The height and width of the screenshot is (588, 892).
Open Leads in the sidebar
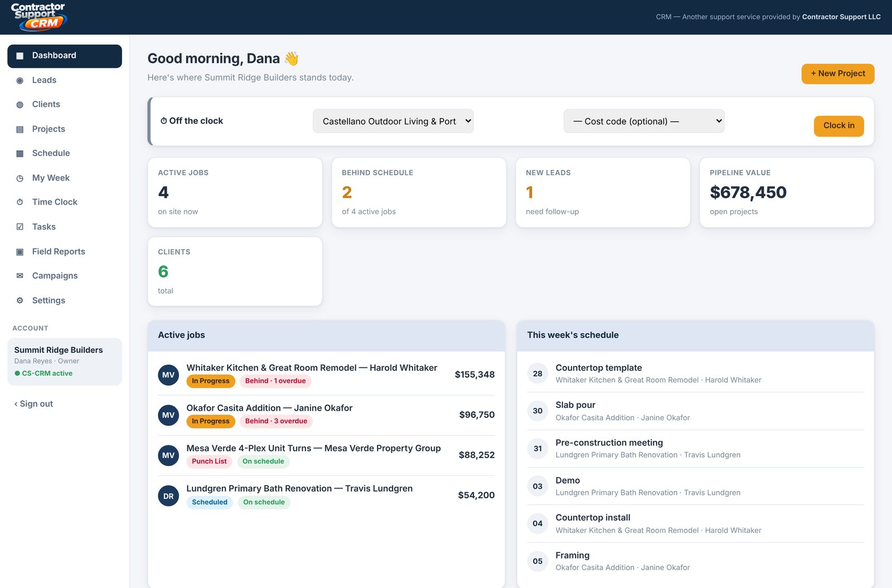pyautogui.click(x=65, y=80)
